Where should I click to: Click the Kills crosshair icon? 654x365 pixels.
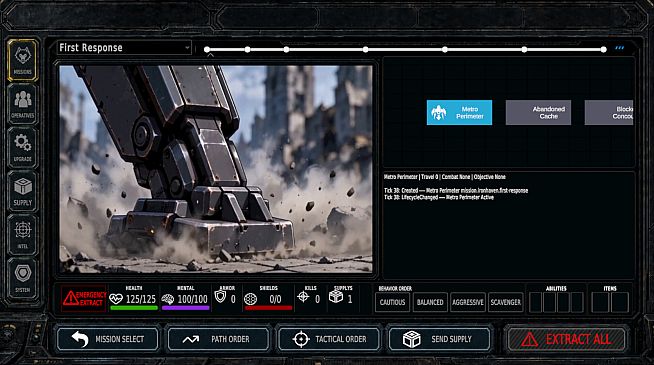pyautogui.click(x=303, y=297)
